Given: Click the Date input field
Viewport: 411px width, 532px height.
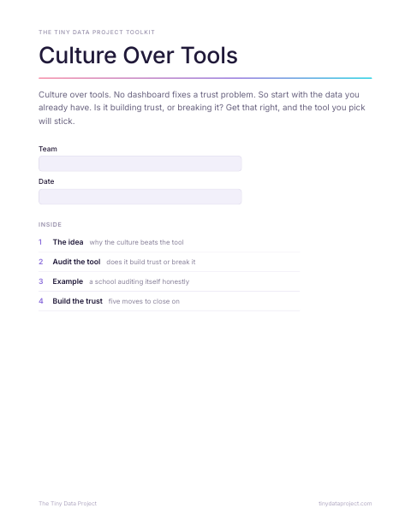Looking at the screenshot, I should pyautogui.click(x=140, y=197).
